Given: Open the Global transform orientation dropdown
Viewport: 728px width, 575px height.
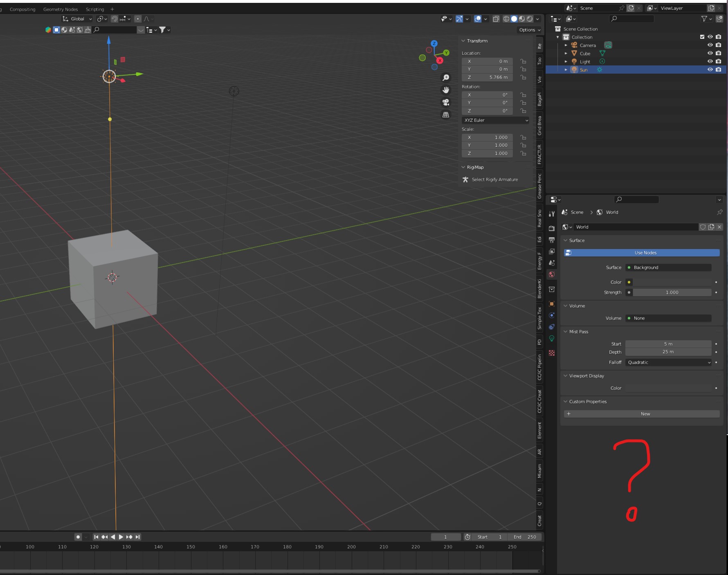Looking at the screenshot, I should coord(77,19).
